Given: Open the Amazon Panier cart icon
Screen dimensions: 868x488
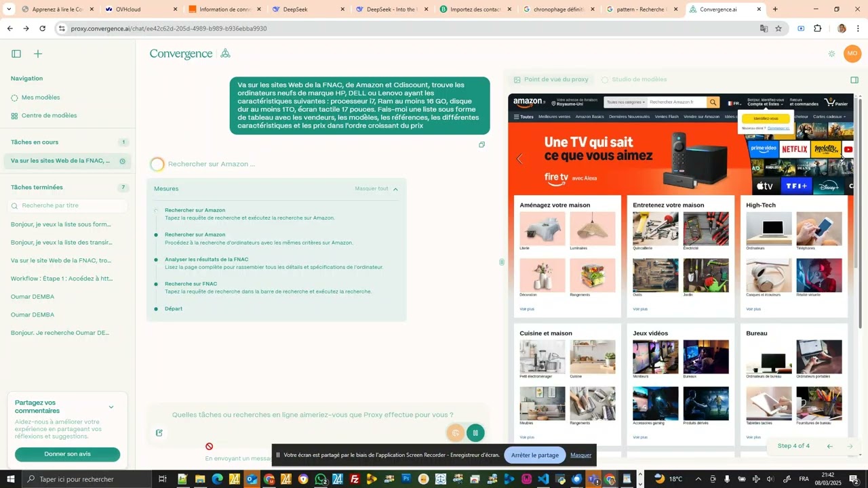Looking at the screenshot, I should click(x=836, y=102).
